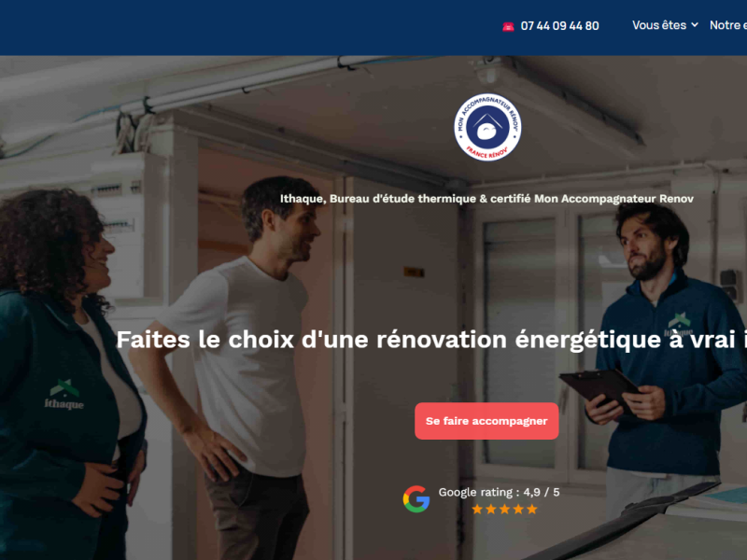Viewport: 747px width, 560px height.
Task: Click the rénovation énergétique headline
Action: (431, 340)
